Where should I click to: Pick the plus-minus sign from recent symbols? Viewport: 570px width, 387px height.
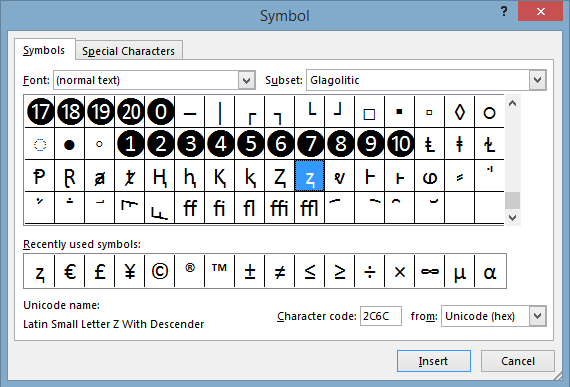pos(250,271)
